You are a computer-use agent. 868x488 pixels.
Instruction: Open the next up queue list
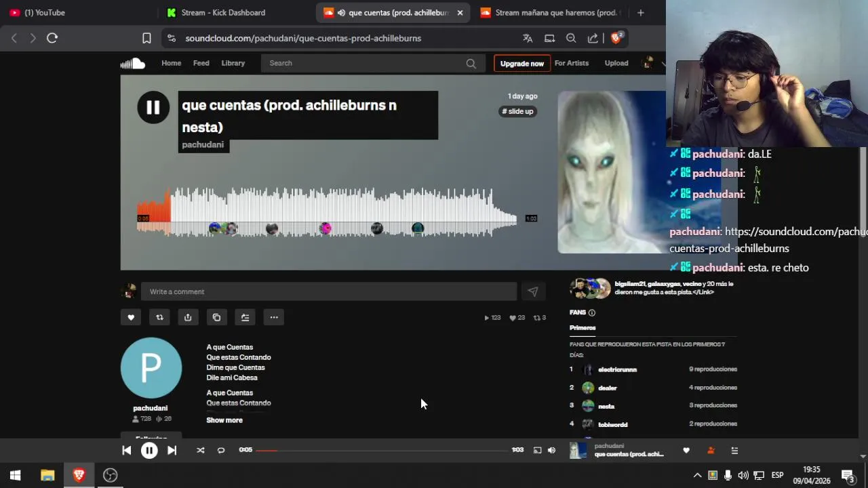pos(734,450)
